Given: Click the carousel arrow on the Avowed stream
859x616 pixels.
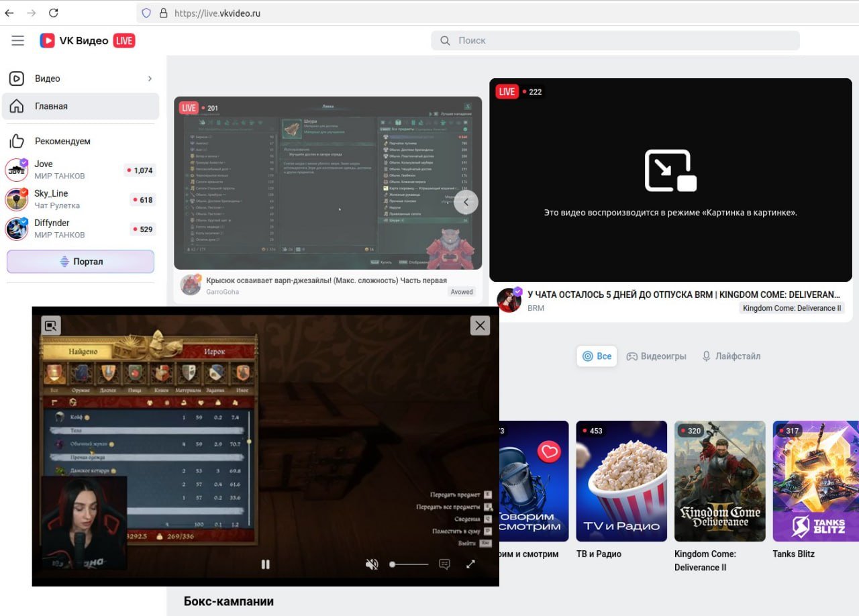Looking at the screenshot, I should click(x=466, y=202).
